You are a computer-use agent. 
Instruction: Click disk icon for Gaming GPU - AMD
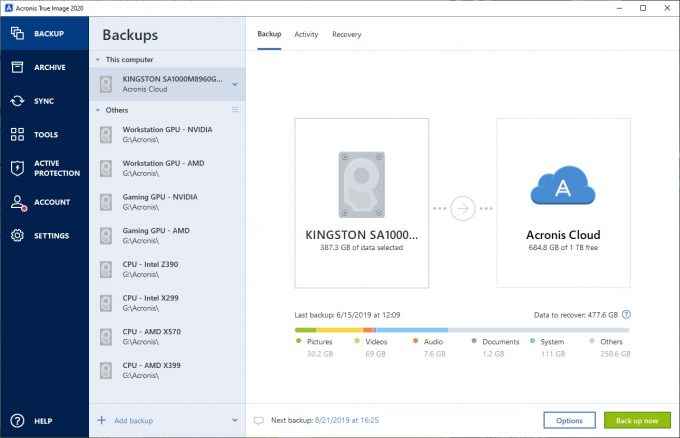coord(106,235)
